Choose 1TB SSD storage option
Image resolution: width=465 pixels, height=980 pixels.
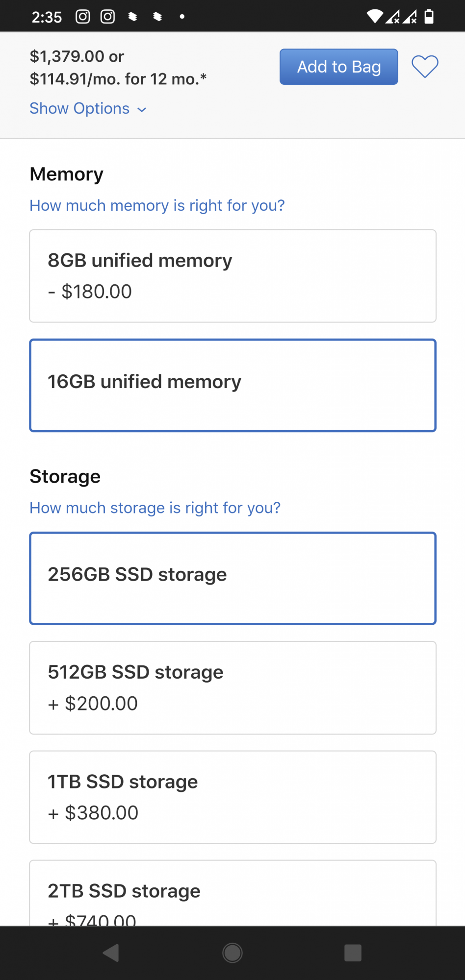click(232, 797)
